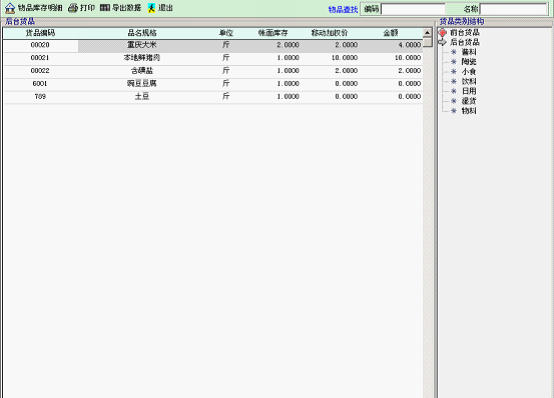Click the grid icon for 导出数据
The image size is (554, 398).
pos(105,7)
